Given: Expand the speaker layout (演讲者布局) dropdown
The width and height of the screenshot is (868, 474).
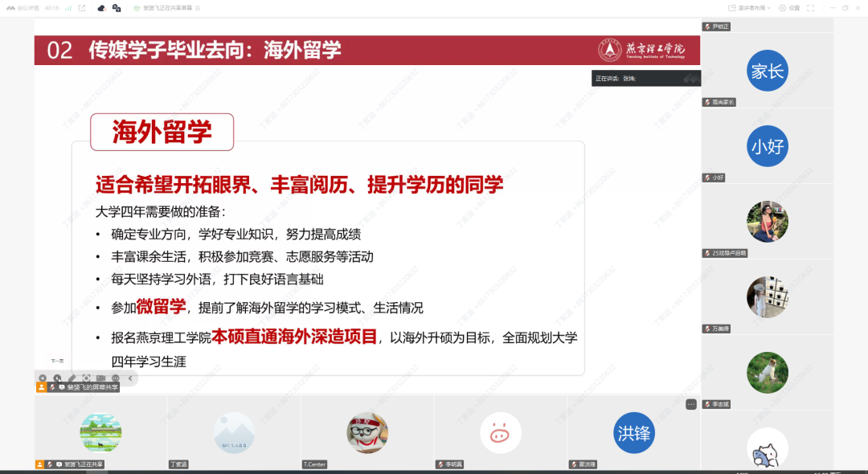Looking at the screenshot, I should [749, 8].
